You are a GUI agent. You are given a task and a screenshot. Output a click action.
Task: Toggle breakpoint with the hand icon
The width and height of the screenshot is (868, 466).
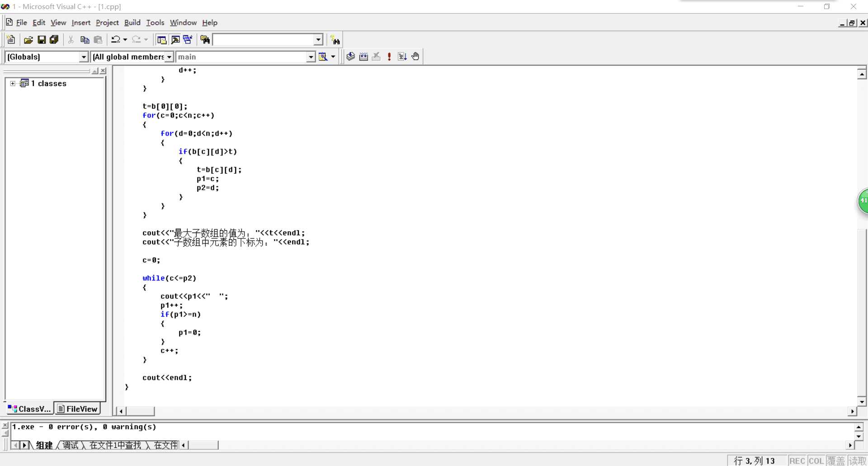tap(415, 57)
